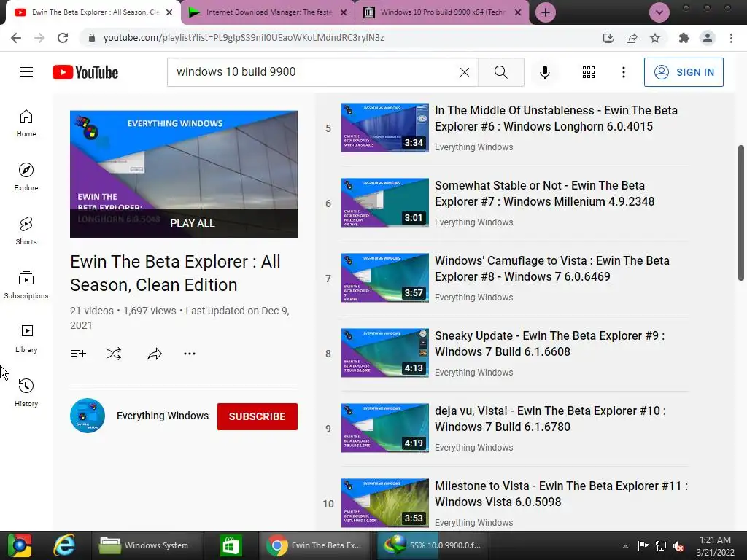
Task: Click the magnifier search button
Action: [x=500, y=72]
